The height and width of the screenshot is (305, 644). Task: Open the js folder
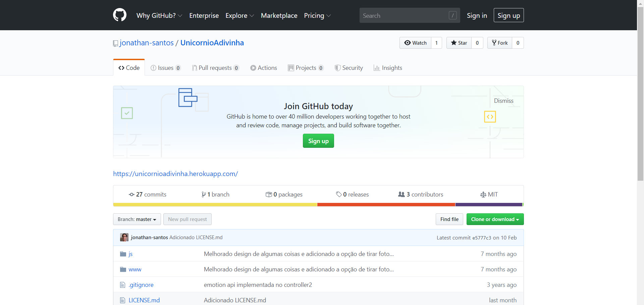pos(130,254)
